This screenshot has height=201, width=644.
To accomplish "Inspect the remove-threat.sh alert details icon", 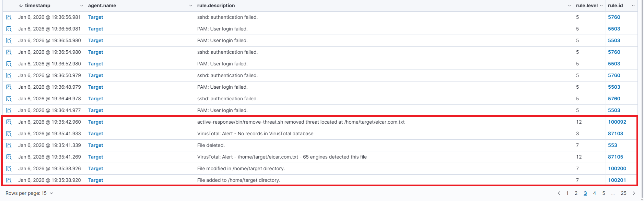I will 9,122.
